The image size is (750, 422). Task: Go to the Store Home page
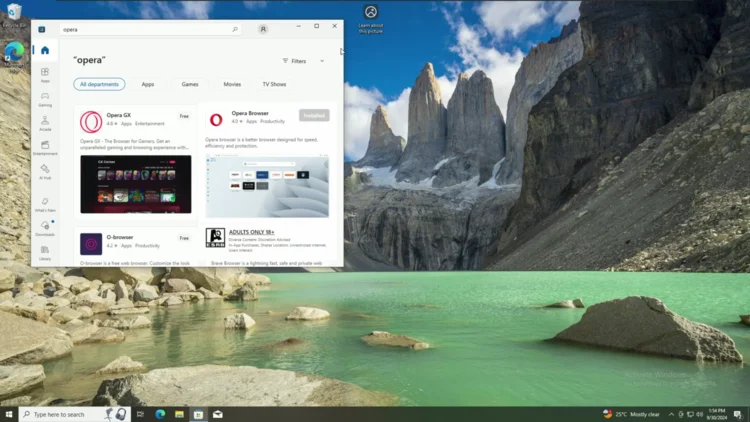click(x=45, y=50)
